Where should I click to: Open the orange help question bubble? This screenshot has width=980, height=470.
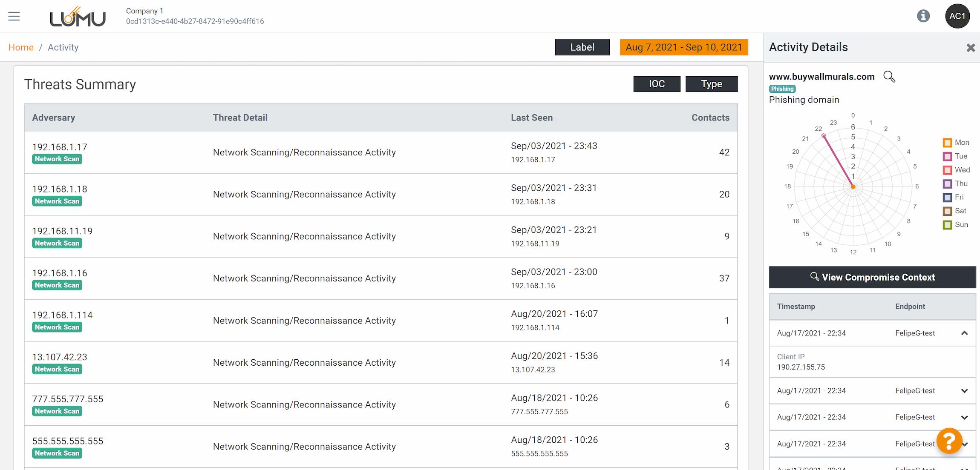(949, 441)
